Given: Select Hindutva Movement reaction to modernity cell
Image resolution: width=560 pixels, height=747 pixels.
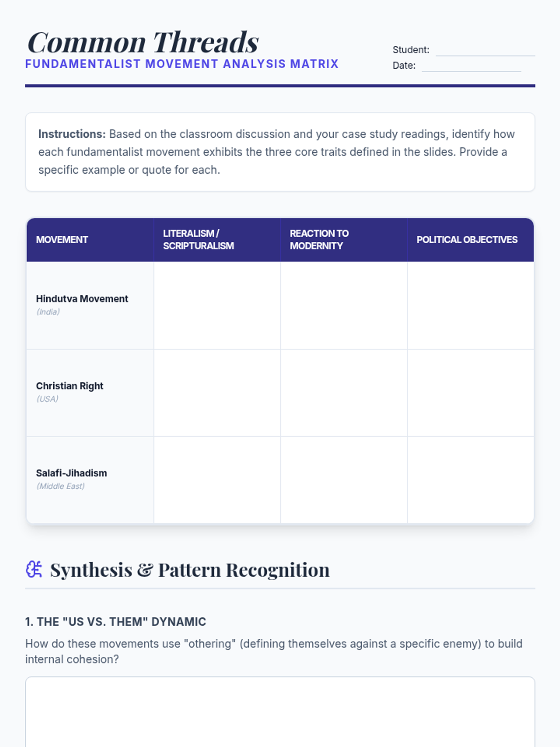Looking at the screenshot, I should (344, 305).
